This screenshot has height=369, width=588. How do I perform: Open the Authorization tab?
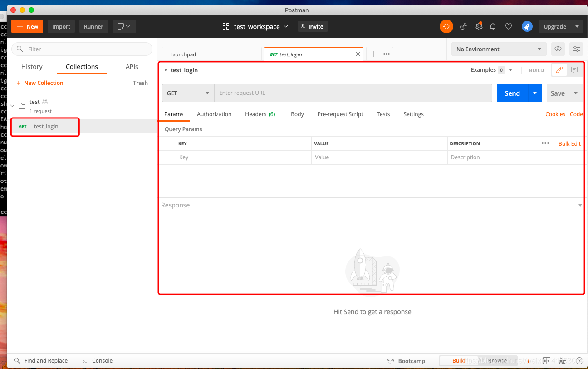(x=214, y=114)
